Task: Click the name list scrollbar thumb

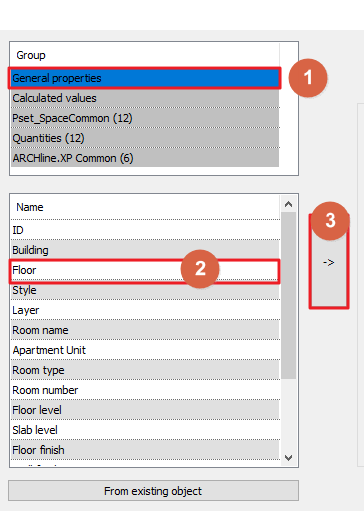Action: pos(289,295)
